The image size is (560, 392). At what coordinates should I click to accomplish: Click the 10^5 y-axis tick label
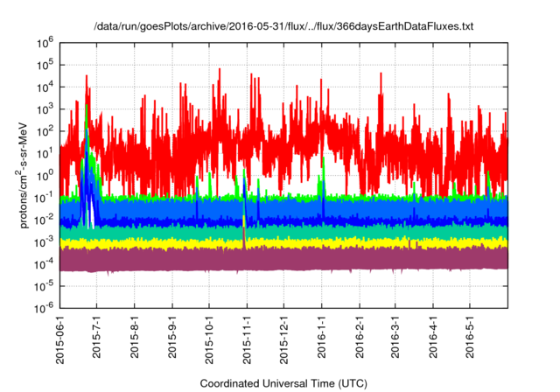click(x=45, y=66)
